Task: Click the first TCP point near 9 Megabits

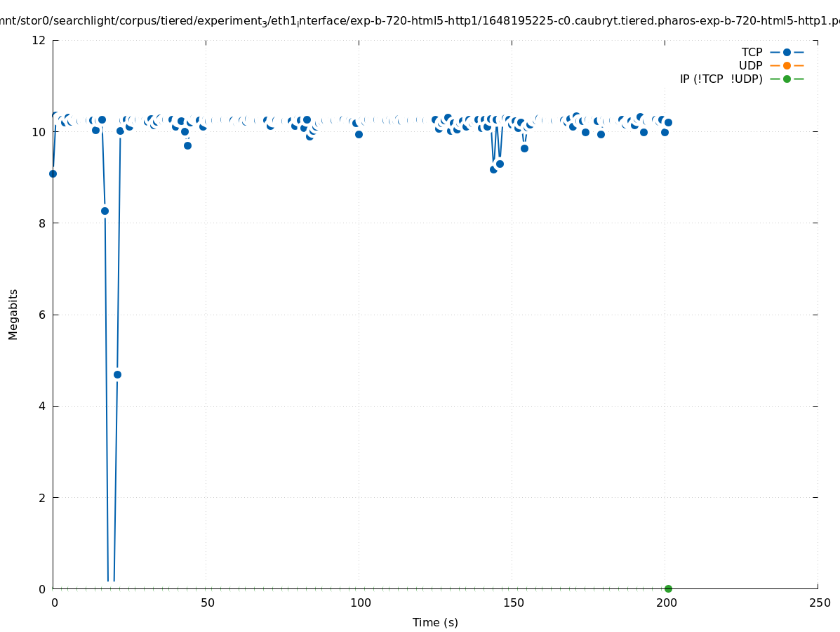Action: click(53, 173)
